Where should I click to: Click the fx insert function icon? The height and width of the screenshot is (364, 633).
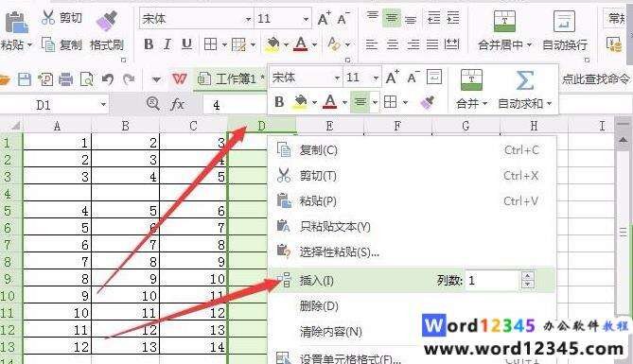(x=177, y=105)
